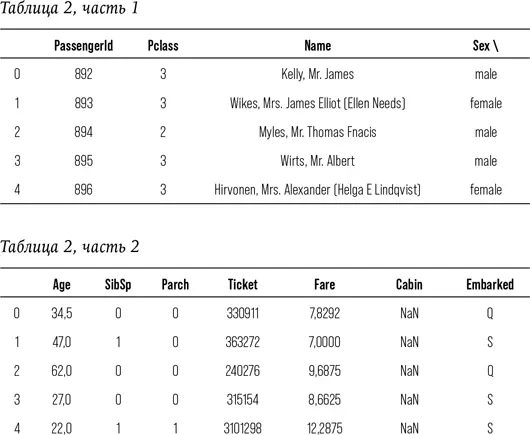Select ticket number 330911

click(243, 313)
